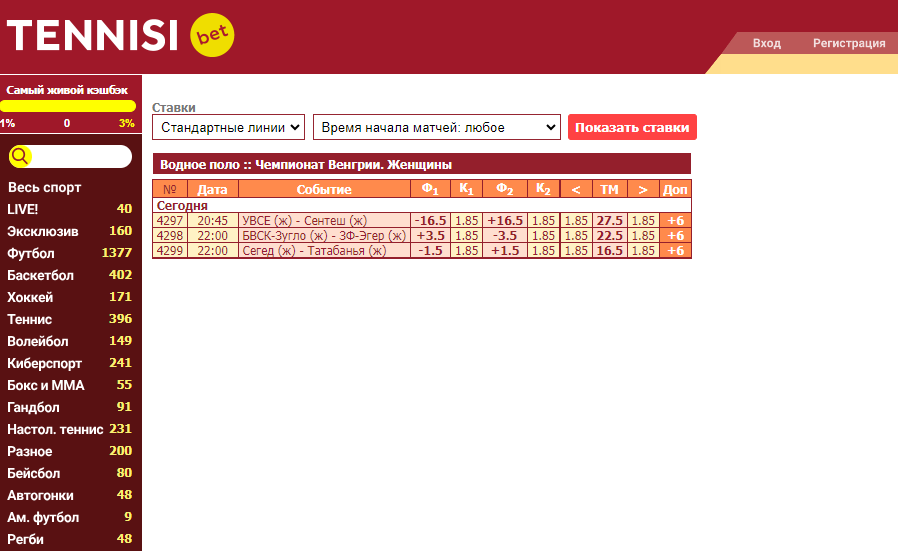Click the Показать ставки button
Viewport: 898px width, 551px height.
(632, 127)
